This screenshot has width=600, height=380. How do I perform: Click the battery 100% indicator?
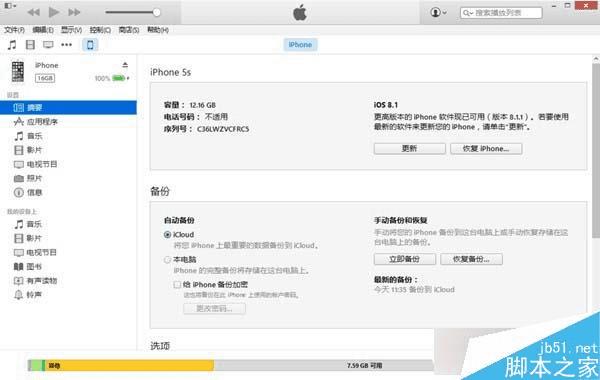pos(112,78)
